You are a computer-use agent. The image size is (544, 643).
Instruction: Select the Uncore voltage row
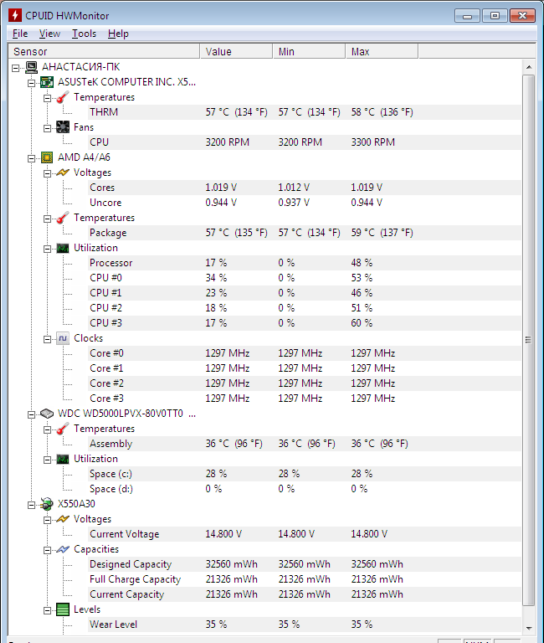tap(305, 203)
